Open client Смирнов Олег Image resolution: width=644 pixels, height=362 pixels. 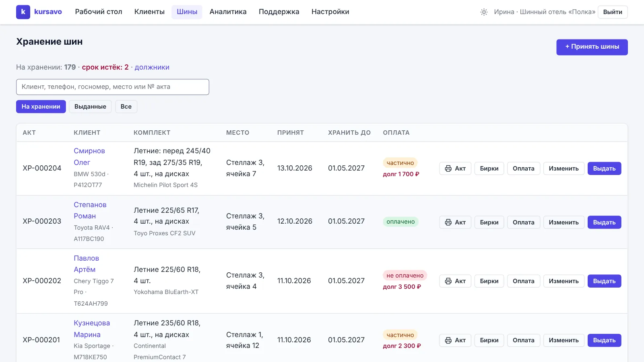[x=89, y=156]
